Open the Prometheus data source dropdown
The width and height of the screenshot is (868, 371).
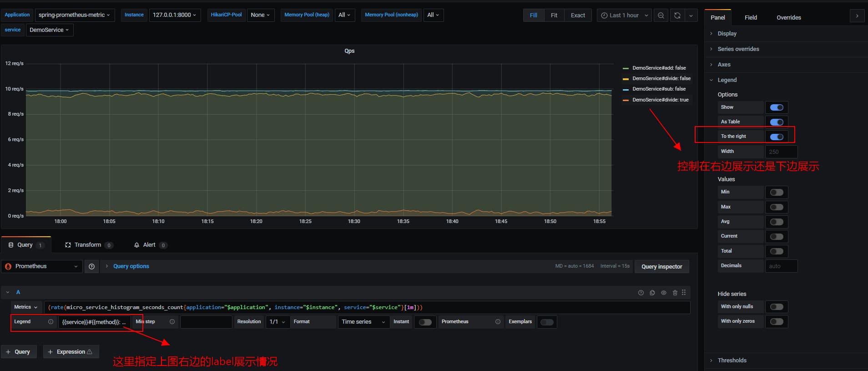tap(42, 267)
